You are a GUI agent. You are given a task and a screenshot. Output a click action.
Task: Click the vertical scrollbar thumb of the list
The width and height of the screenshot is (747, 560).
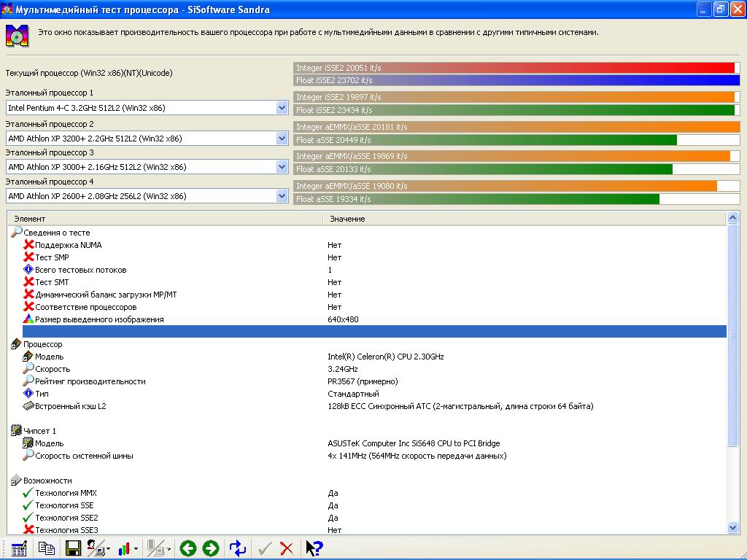[732, 335]
